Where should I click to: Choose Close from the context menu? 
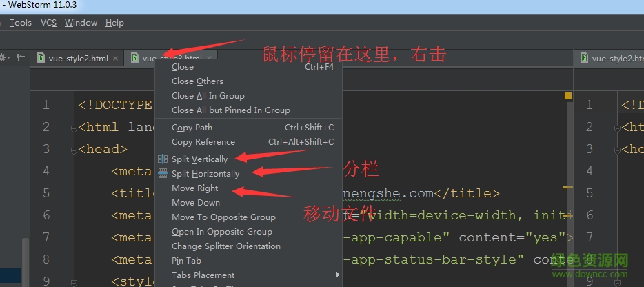coord(248,67)
